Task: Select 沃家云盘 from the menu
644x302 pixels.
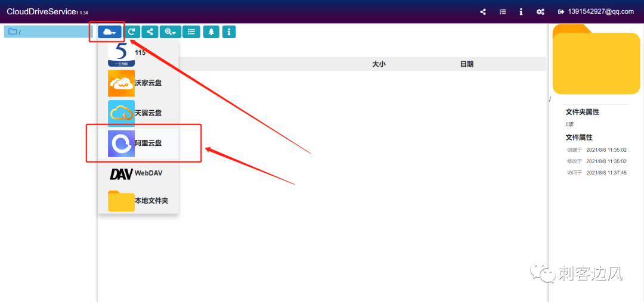Action: 138,83
